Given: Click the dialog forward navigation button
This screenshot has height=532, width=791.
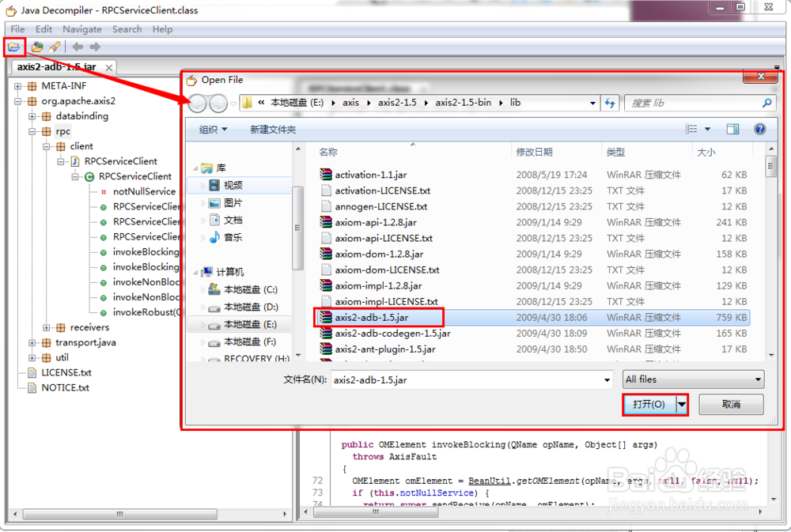Looking at the screenshot, I should [x=218, y=104].
